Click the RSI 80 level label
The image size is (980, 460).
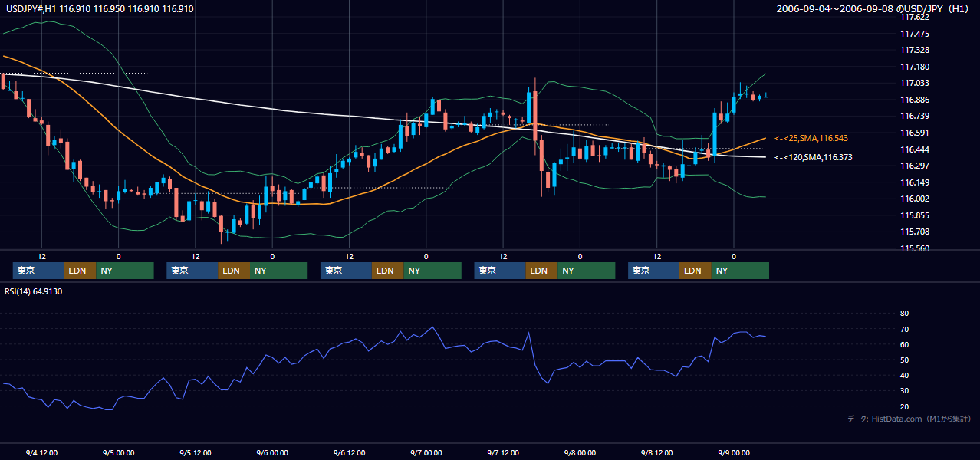[x=904, y=314]
